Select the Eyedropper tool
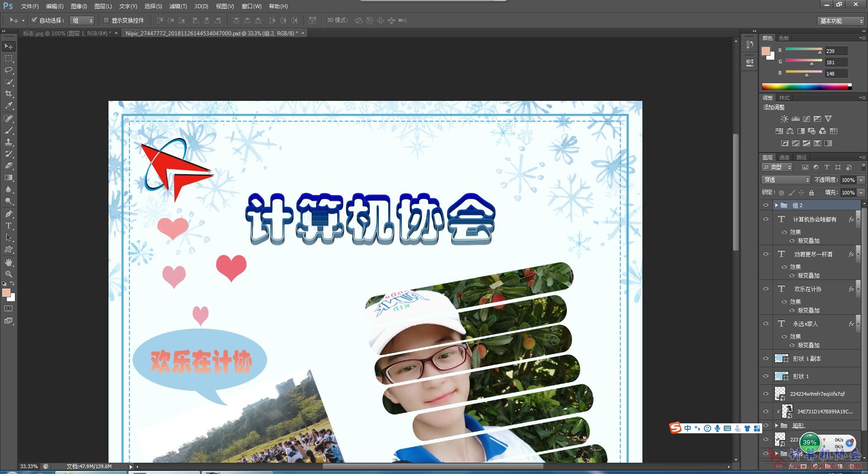 9,106
